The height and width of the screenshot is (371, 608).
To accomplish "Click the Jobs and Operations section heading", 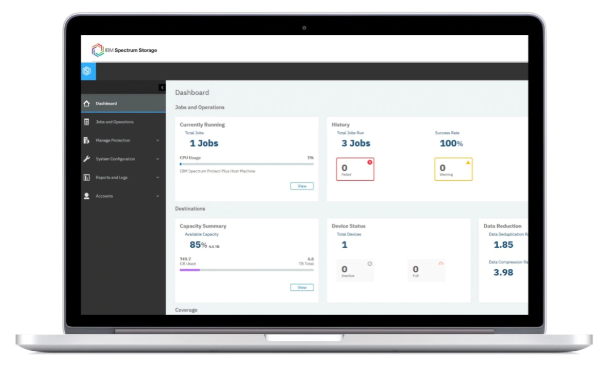I will 200,107.
